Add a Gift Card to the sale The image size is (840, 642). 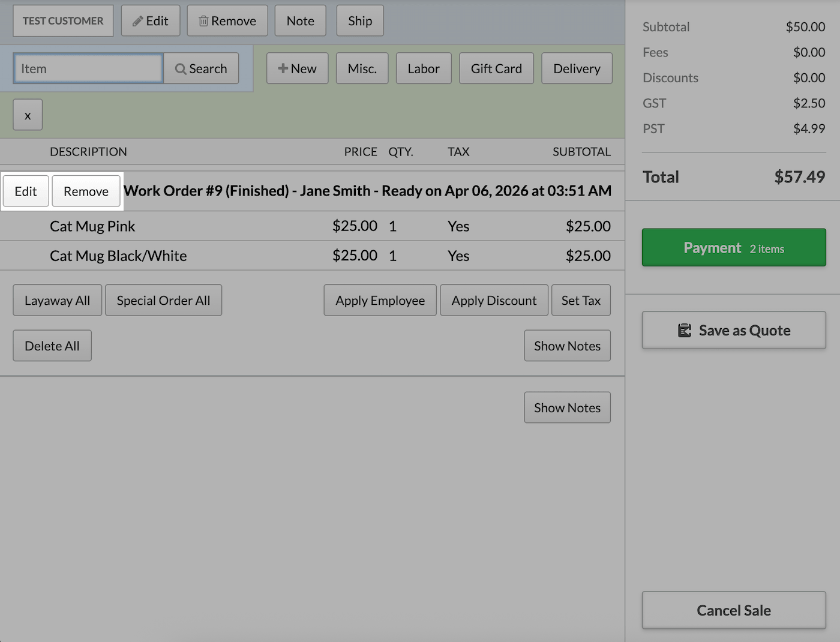coord(497,68)
